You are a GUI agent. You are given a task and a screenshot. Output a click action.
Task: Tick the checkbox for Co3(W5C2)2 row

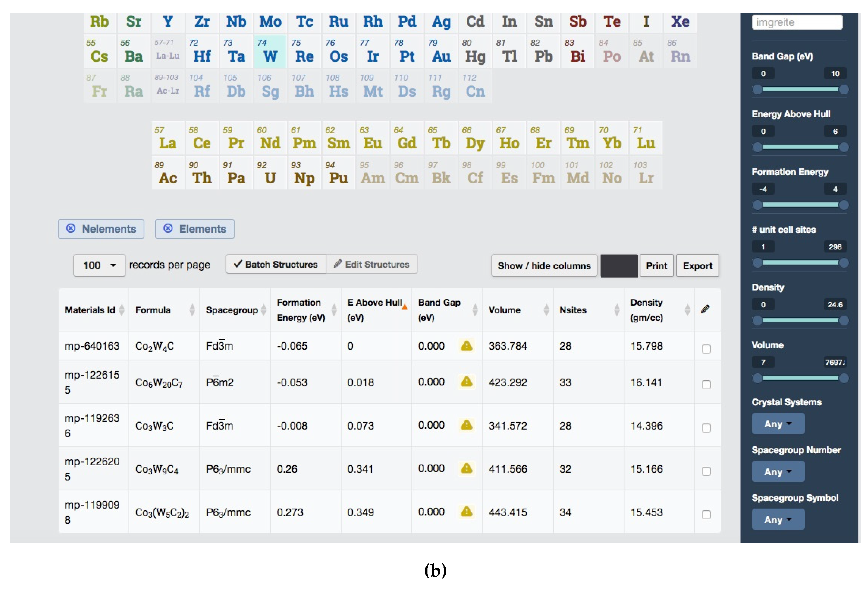tap(706, 514)
